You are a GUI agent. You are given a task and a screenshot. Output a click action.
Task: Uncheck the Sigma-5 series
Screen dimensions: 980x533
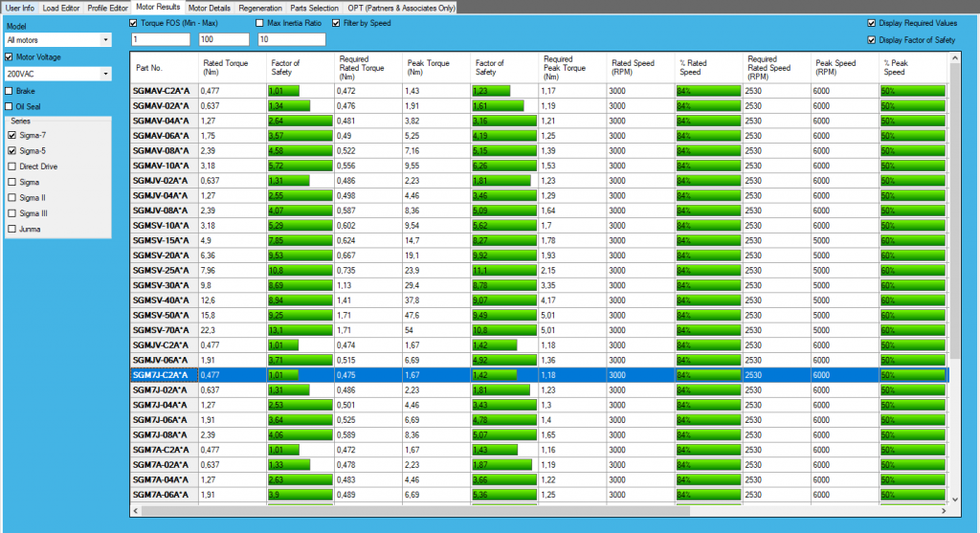[x=11, y=150]
